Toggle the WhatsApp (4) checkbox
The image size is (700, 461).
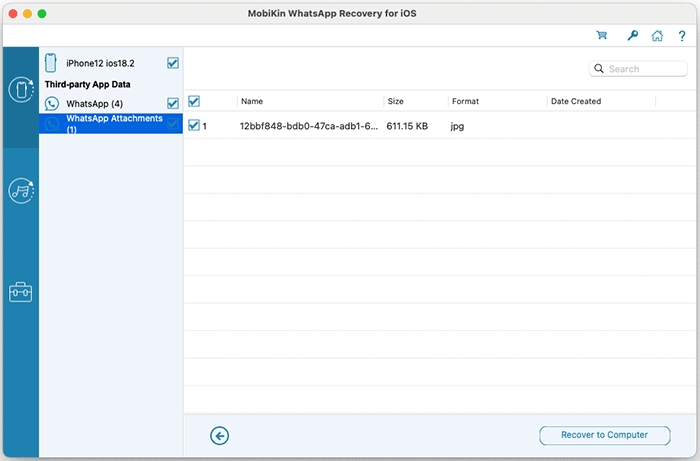173,103
